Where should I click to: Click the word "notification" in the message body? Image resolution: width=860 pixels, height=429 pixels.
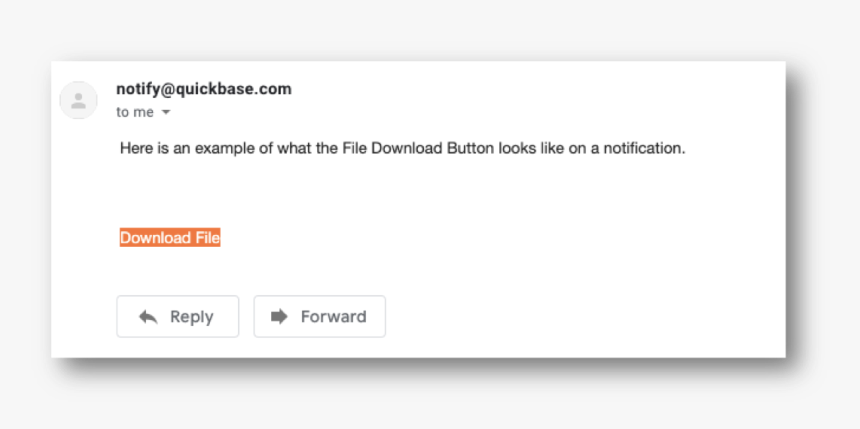[x=643, y=149]
